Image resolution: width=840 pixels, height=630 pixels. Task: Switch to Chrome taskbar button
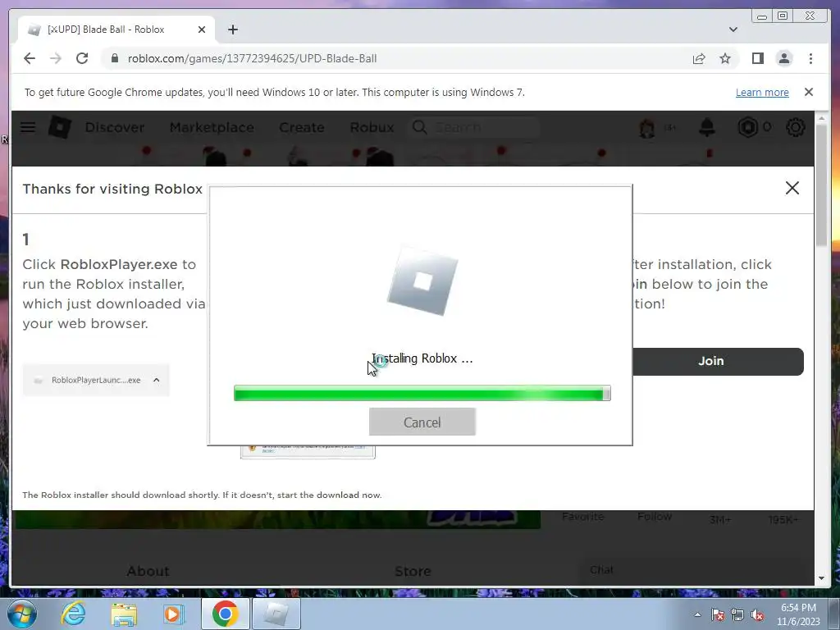(x=225, y=614)
